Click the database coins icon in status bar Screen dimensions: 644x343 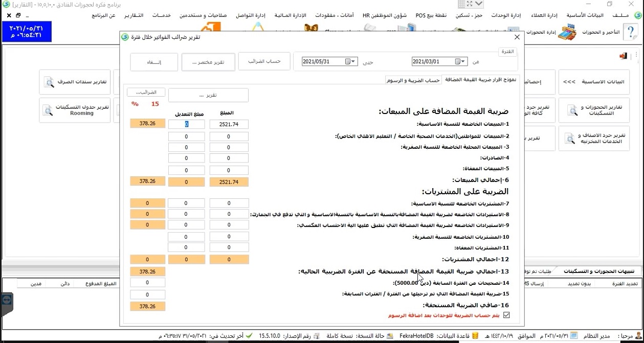click(x=475, y=336)
